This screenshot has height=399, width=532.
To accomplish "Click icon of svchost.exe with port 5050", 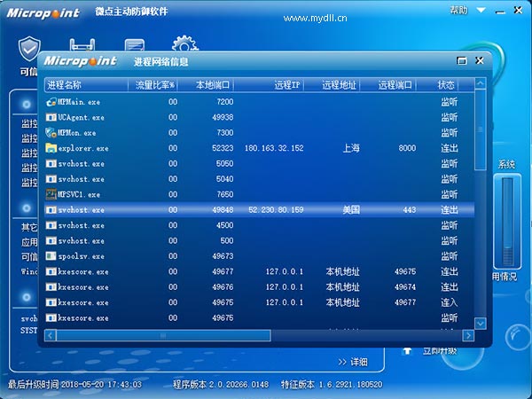I will (51, 163).
